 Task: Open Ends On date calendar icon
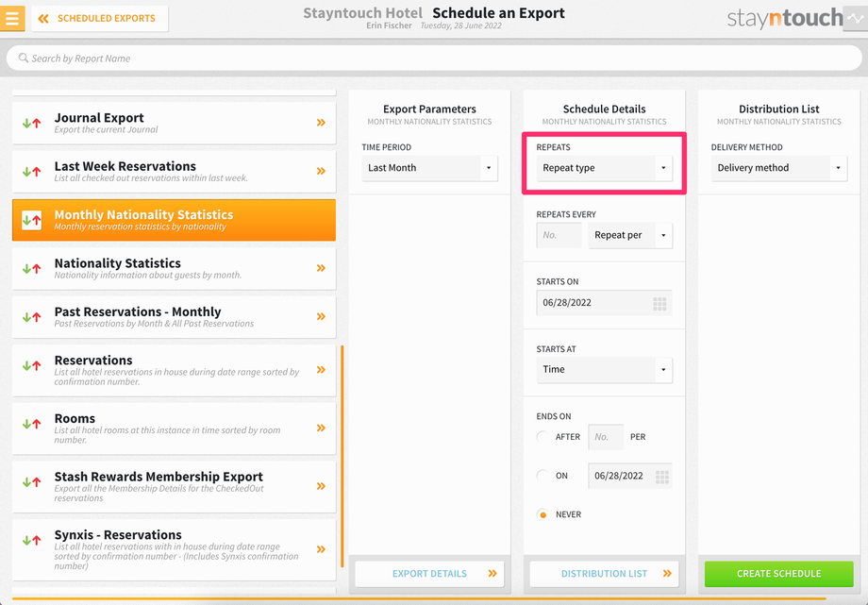[x=662, y=477]
